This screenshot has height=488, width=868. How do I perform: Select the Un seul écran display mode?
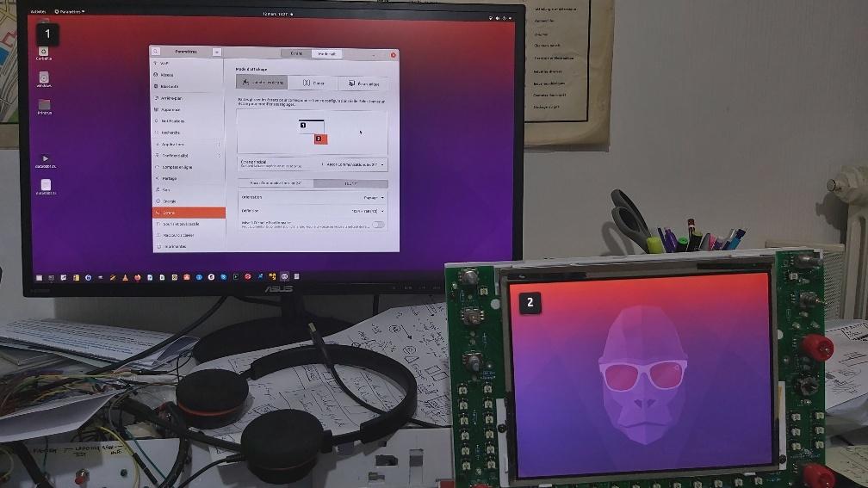(x=363, y=83)
